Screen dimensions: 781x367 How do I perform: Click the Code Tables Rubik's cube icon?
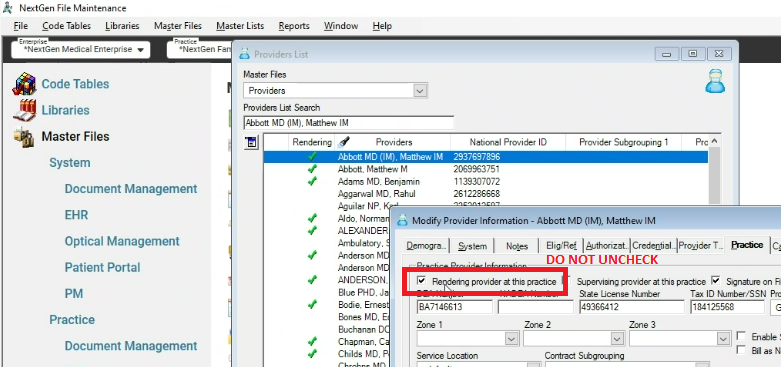tap(24, 84)
